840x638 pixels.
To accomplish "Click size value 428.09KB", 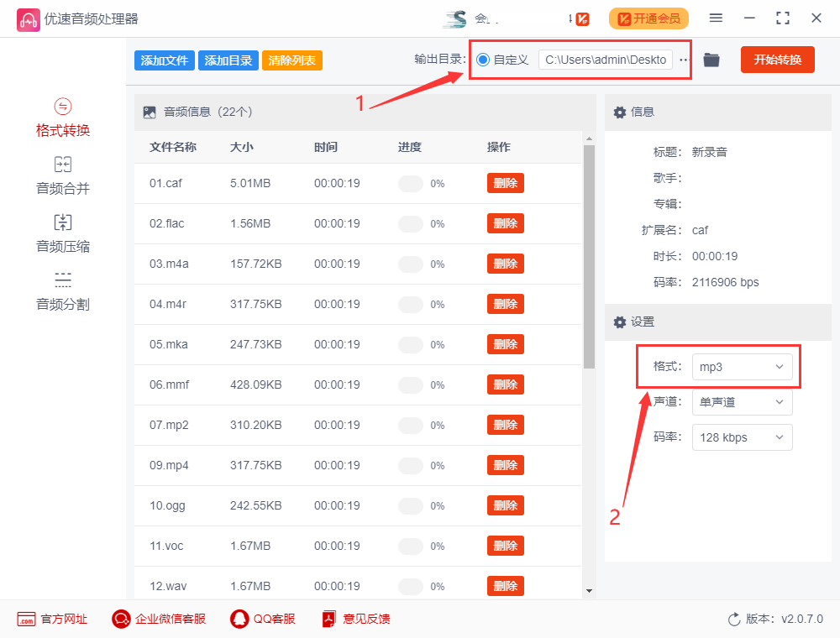I will coord(255,384).
